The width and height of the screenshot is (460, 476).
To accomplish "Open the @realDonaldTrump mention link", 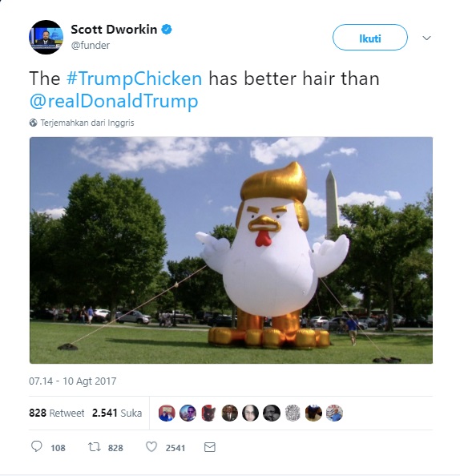I will (114, 101).
